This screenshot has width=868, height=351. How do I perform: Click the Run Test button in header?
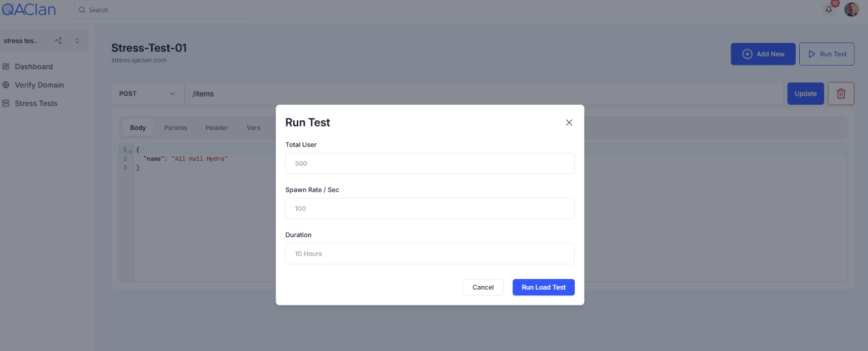(x=827, y=54)
